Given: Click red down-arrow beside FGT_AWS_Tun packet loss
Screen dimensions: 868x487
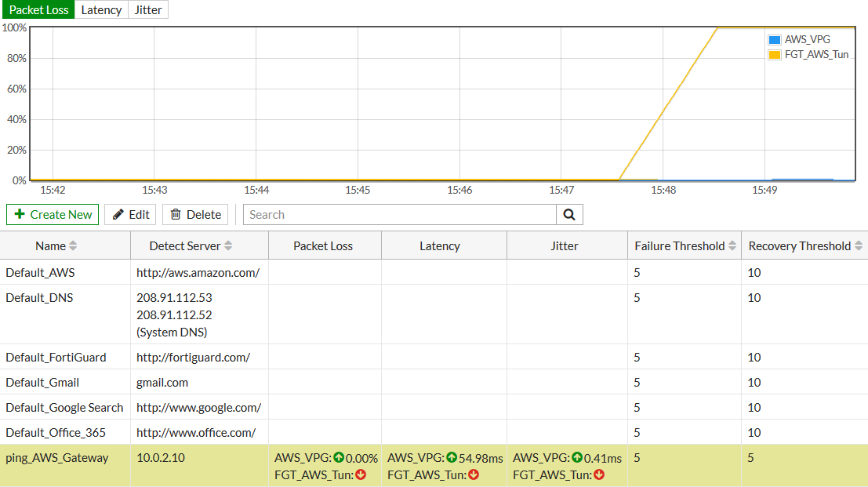Looking at the screenshot, I should (x=361, y=474).
